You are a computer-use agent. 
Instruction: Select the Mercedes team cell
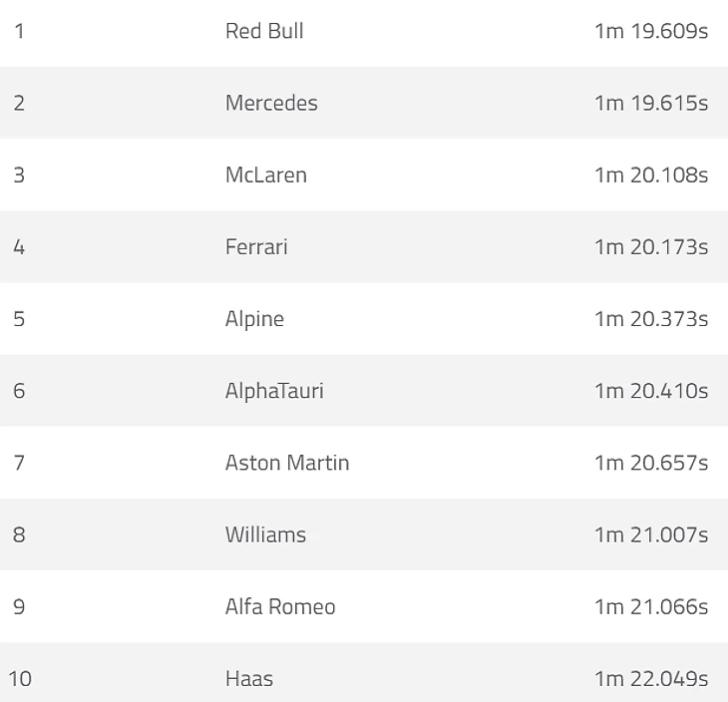[x=271, y=103]
